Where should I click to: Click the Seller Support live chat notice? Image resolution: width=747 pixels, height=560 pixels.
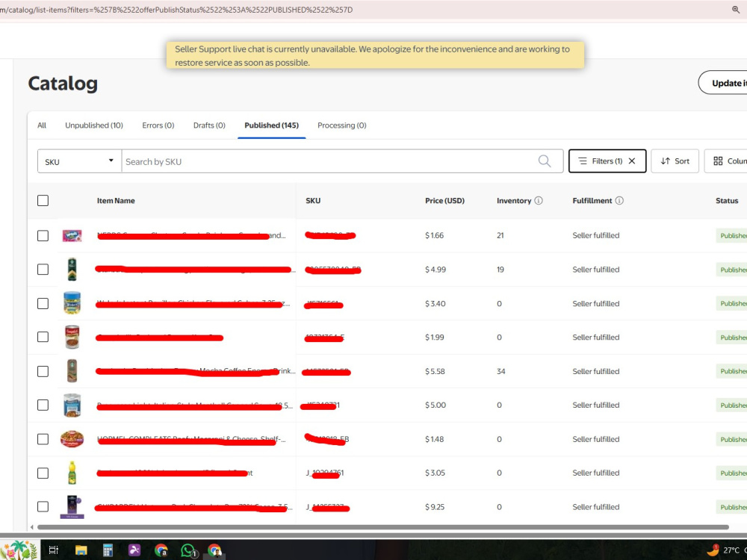[x=376, y=55]
